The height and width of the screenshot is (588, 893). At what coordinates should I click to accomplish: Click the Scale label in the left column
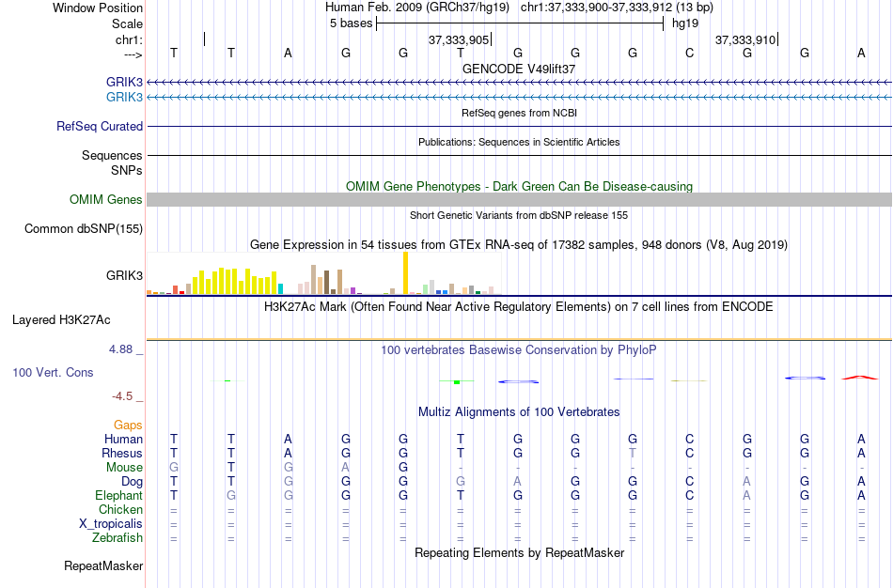(127, 23)
